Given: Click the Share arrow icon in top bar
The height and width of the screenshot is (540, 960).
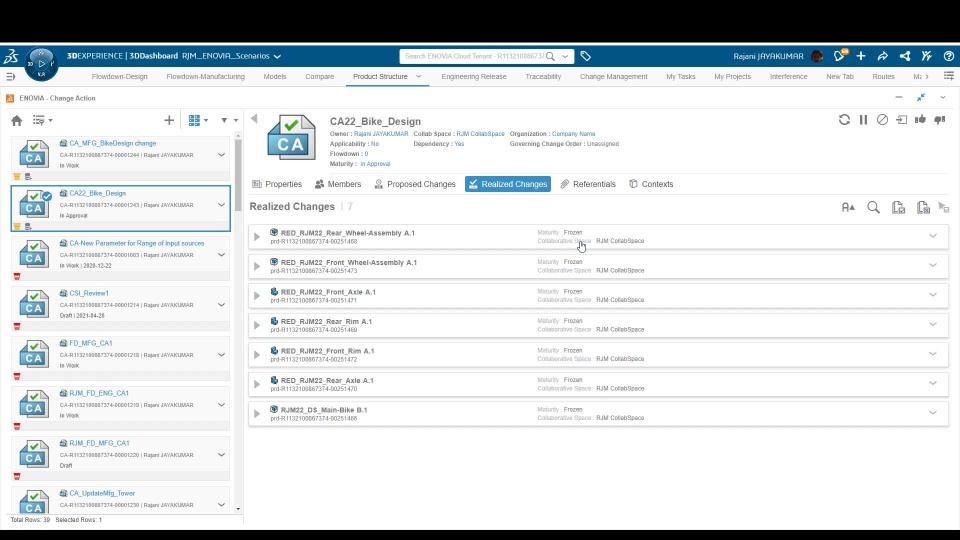Looking at the screenshot, I should 882,56.
